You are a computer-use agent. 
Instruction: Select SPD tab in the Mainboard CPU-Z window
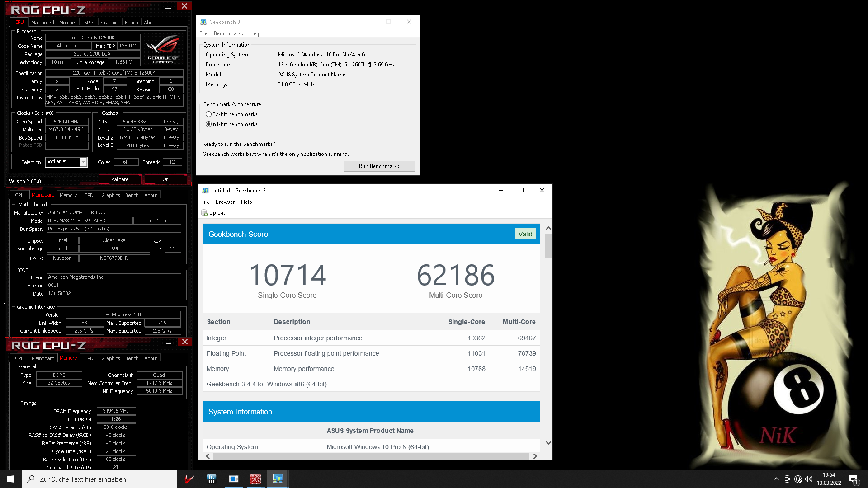point(89,195)
